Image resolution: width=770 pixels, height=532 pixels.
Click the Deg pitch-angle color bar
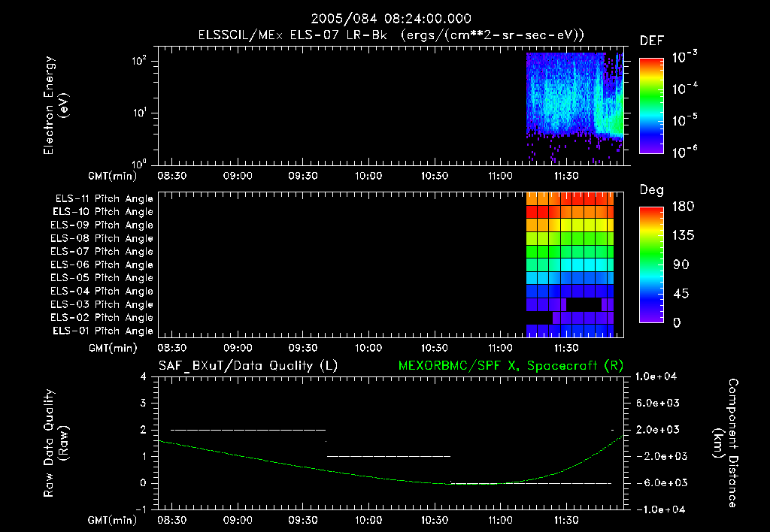click(x=651, y=264)
